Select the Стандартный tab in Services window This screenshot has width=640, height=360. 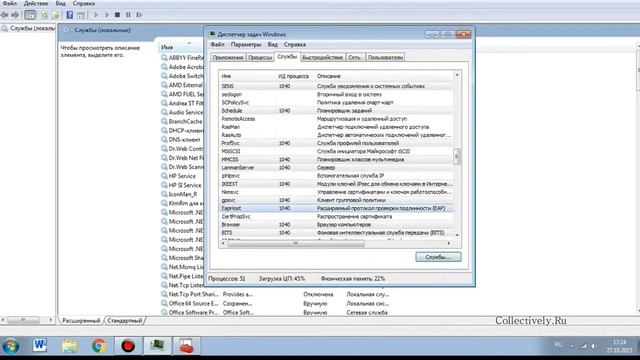[x=124, y=321]
